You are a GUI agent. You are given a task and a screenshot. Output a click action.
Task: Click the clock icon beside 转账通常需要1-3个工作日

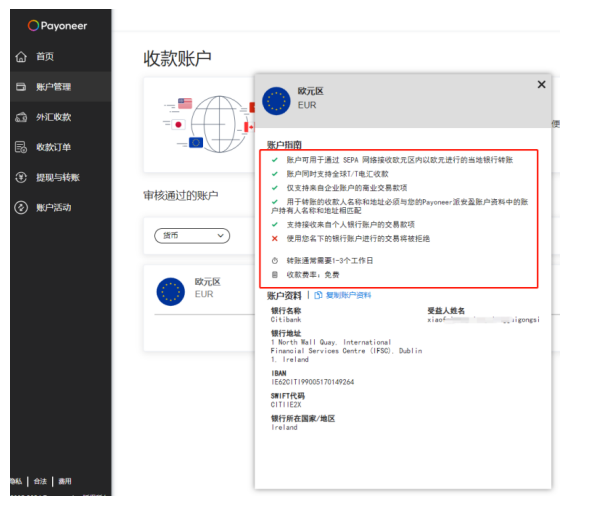pyautogui.click(x=275, y=261)
